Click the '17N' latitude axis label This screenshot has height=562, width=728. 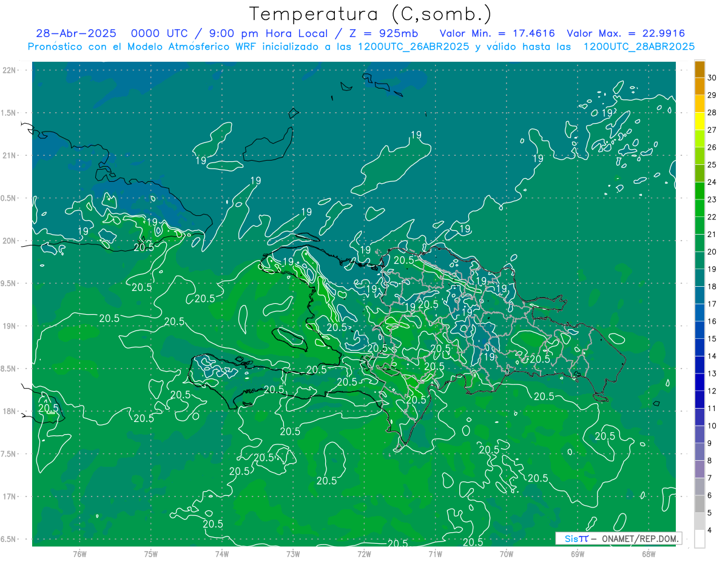(x=10, y=497)
